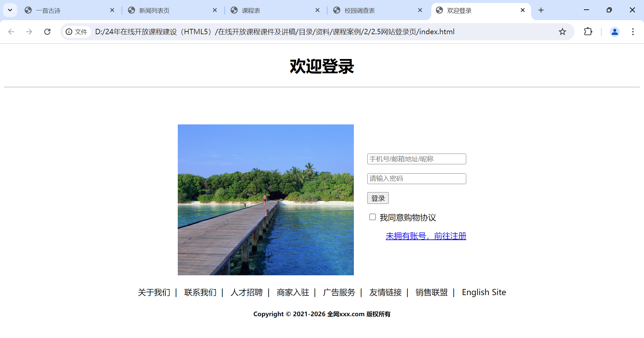The width and height of the screenshot is (644, 338).
Task: Show the file site info chip
Action: [x=76, y=32]
